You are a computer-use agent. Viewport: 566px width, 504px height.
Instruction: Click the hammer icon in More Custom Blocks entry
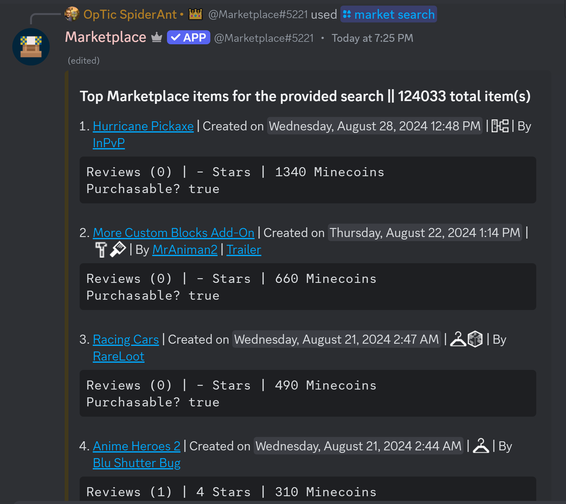[101, 250]
